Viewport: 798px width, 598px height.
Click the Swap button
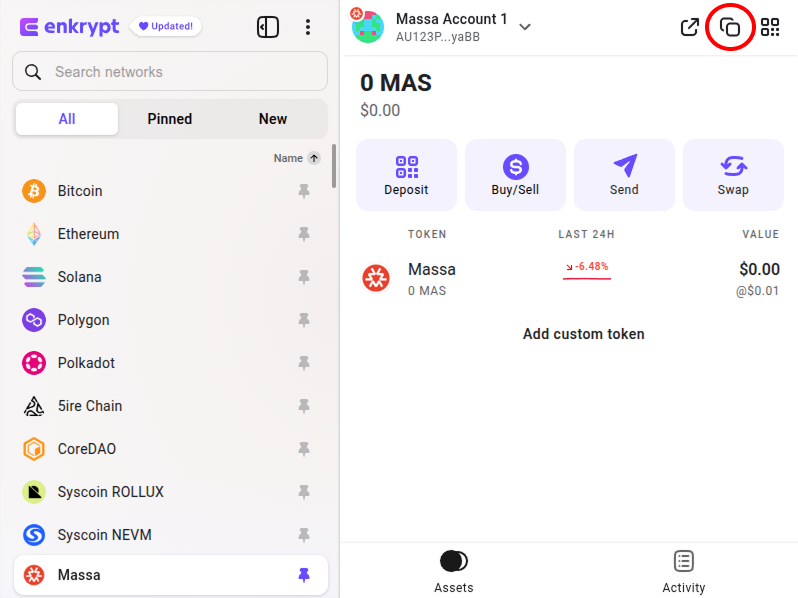point(733,175)
